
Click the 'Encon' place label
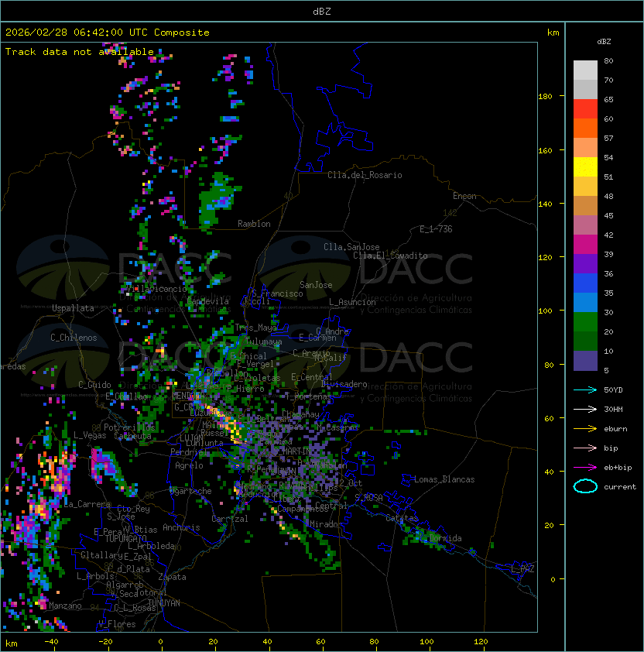tap(464, 196)
